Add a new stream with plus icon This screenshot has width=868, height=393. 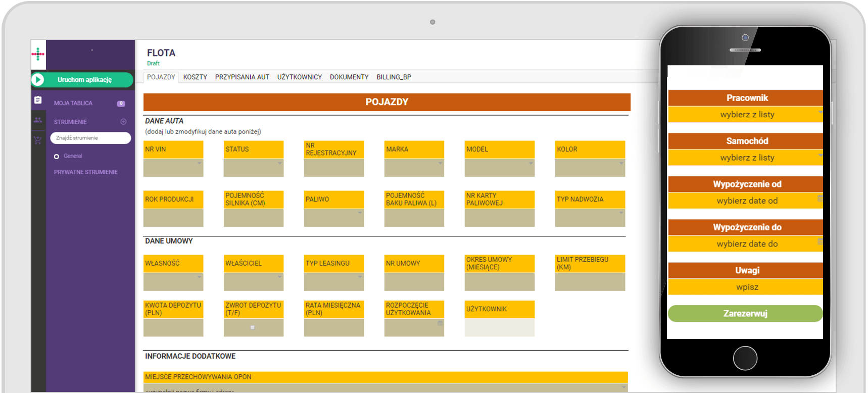coord(123,122)
